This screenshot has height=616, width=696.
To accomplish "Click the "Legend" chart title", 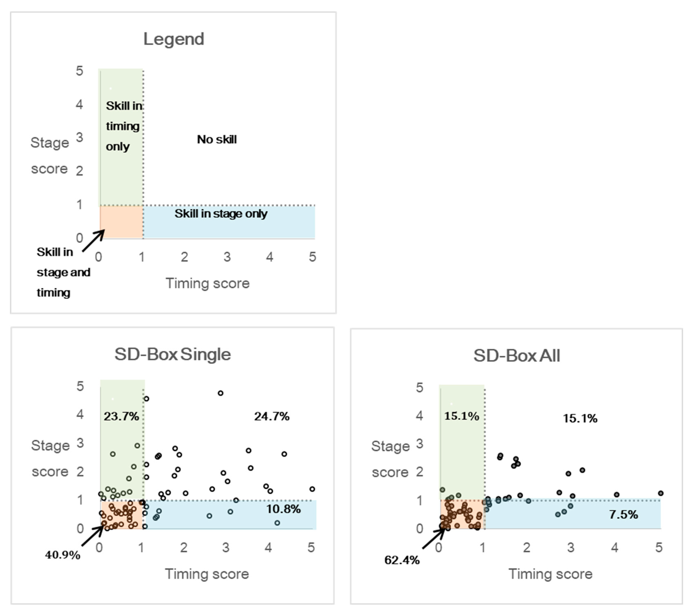I will click(174, 39).
